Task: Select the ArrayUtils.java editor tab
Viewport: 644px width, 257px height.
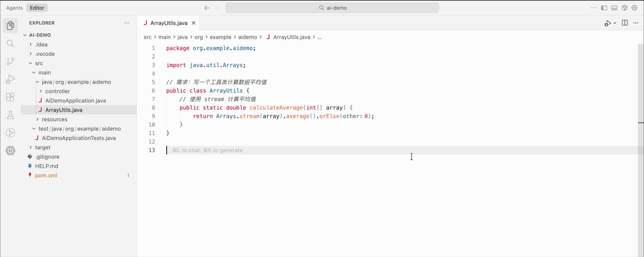Action: (x=169, y=23)
